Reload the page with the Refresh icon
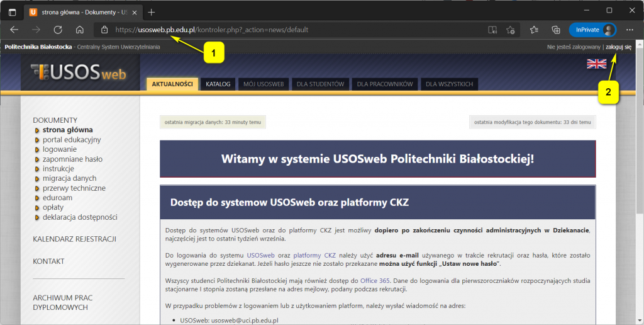 click(58, 30)
